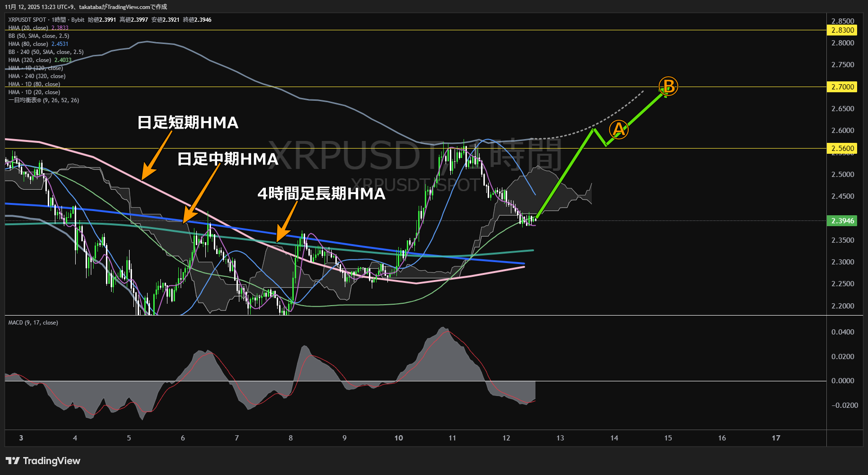The width and height of the screenshot is (868, 475).
Task: Click the 2.8000 price axis value
Action: click(843, 43)
